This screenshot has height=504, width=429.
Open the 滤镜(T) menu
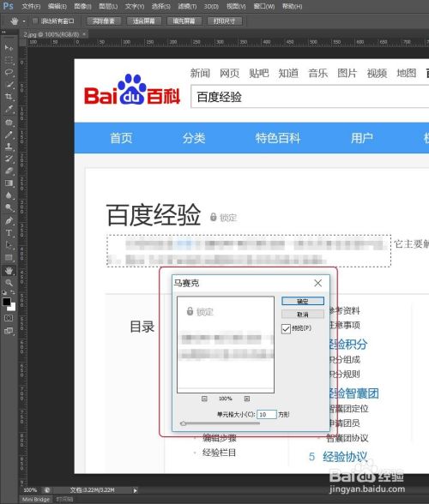[187, 6]
